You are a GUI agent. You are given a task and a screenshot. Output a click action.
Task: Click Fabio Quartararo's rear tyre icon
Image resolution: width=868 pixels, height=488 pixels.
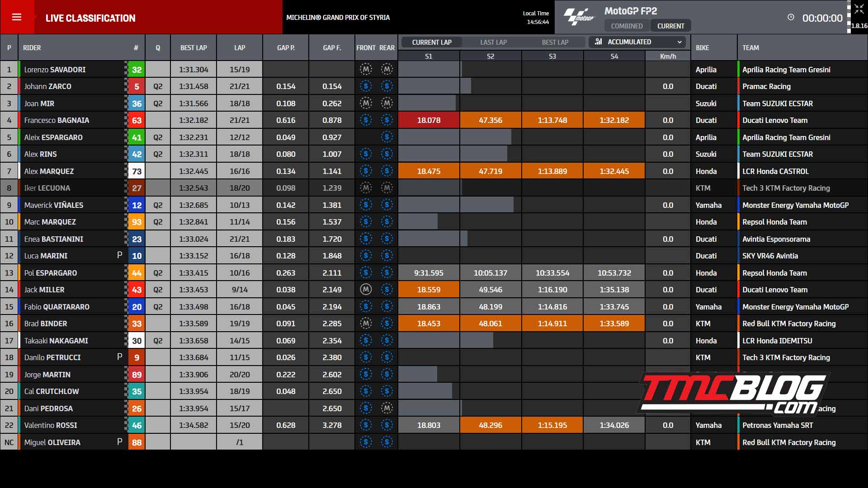(x=387, y=307)
